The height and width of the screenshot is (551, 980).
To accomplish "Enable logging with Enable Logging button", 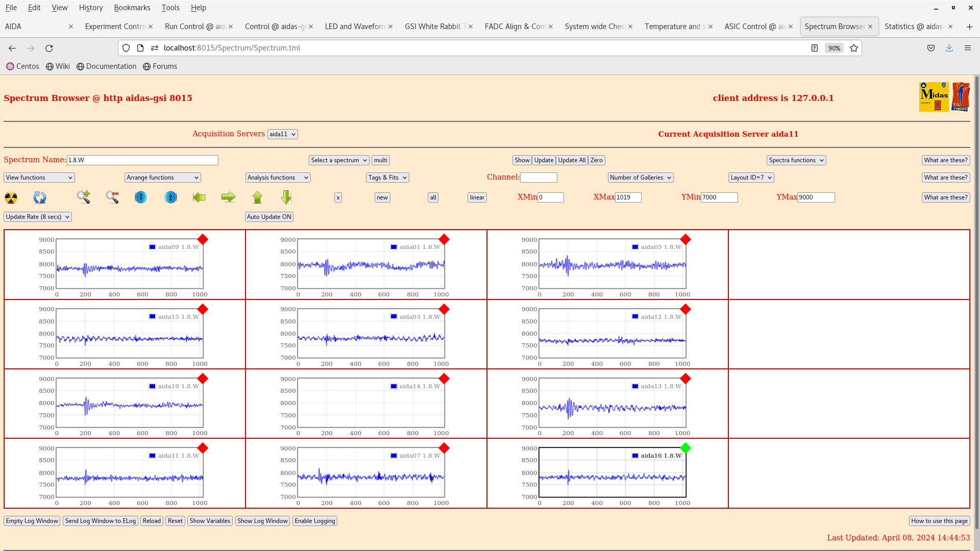I will point(314,521).
